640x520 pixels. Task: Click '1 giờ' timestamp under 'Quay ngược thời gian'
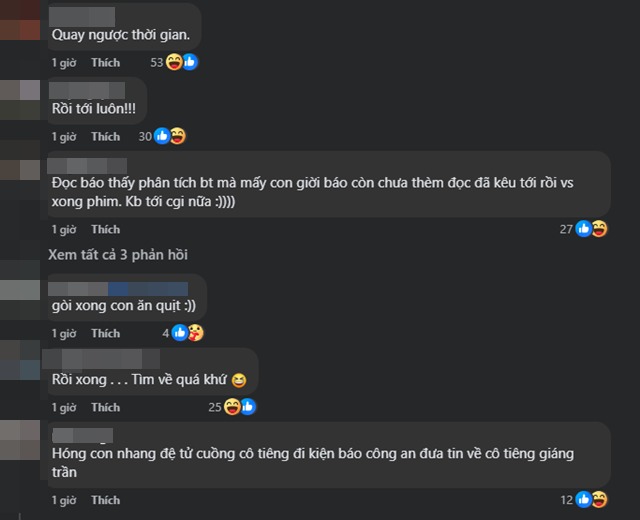[x=64, y=62]
